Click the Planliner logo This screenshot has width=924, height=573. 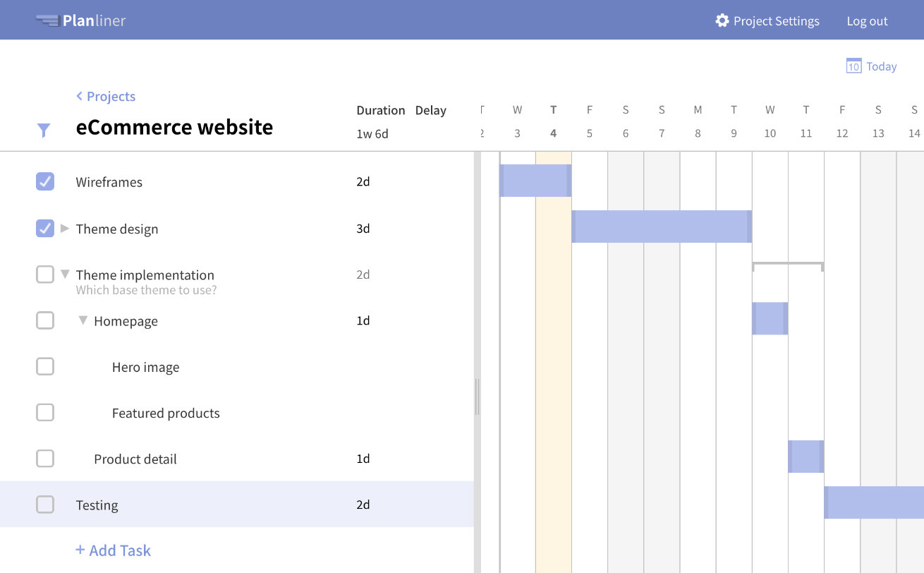click(80, 20)
